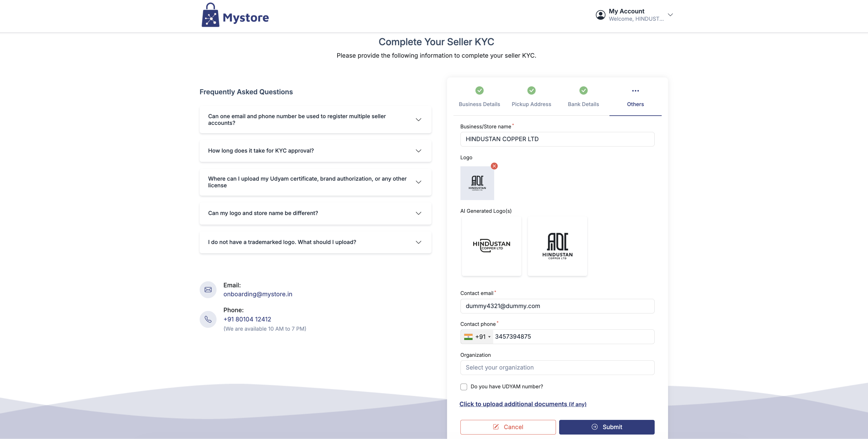Click the Contact email input field

557,306
